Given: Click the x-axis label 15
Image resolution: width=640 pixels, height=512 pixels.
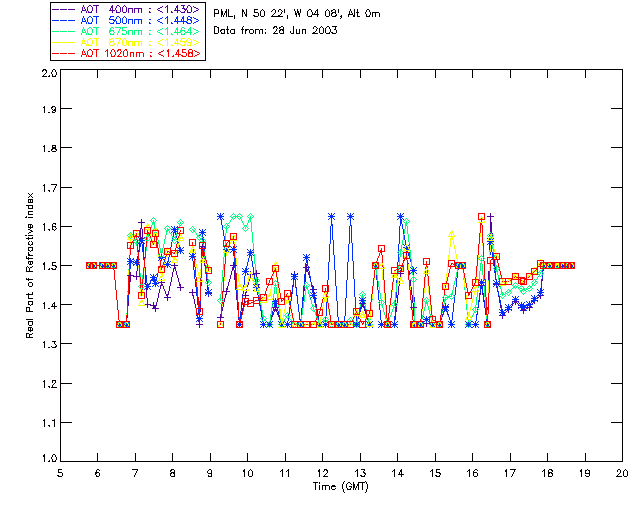Looking at the screenshot, I should coord(435,473).
